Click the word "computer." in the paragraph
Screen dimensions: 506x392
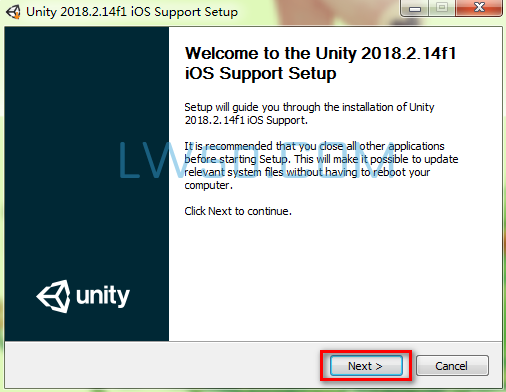tap(208, 185)
